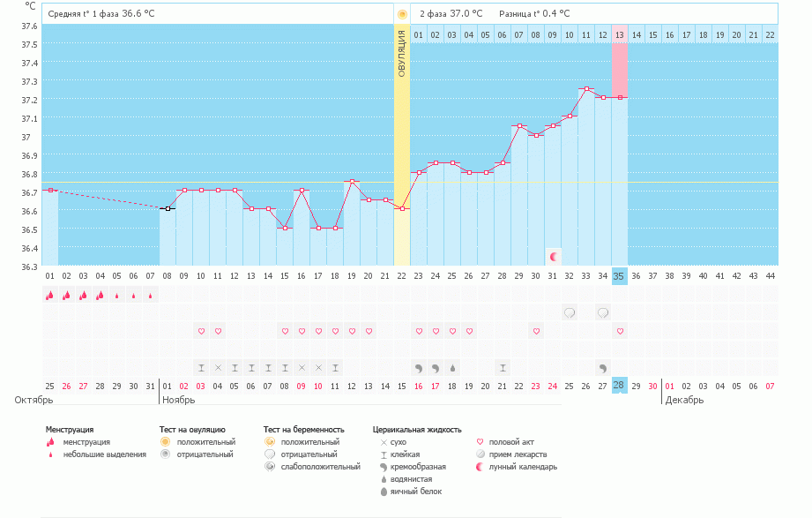Image resolution: width=812 pixels, height=518 pixels.
Task: Select negative pregnancy test icon on cycle day 32
Action: click(x=570, y=312)
